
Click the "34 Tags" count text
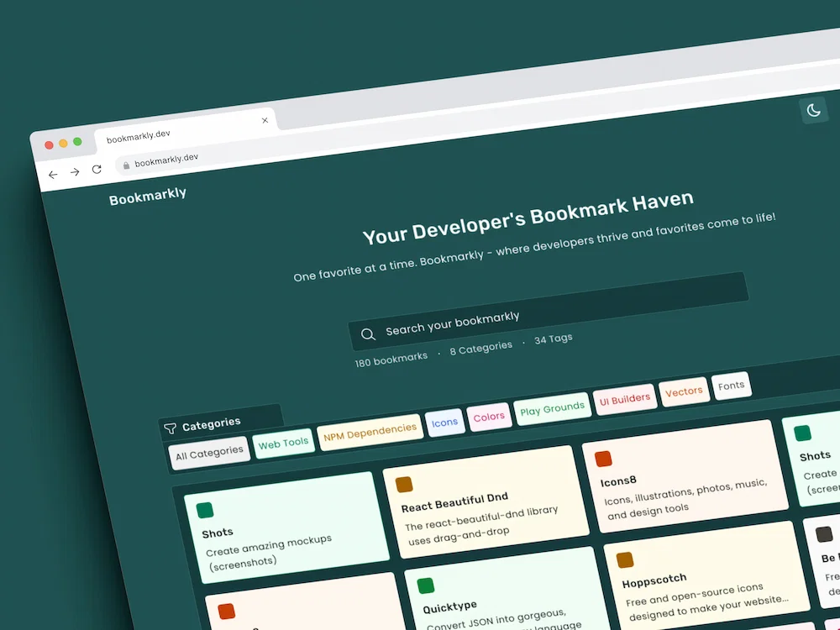554,339
